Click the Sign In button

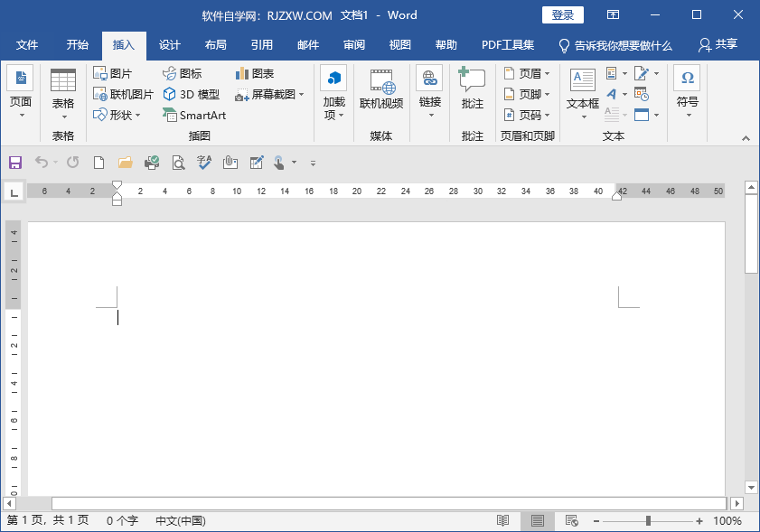pos(562,14)
